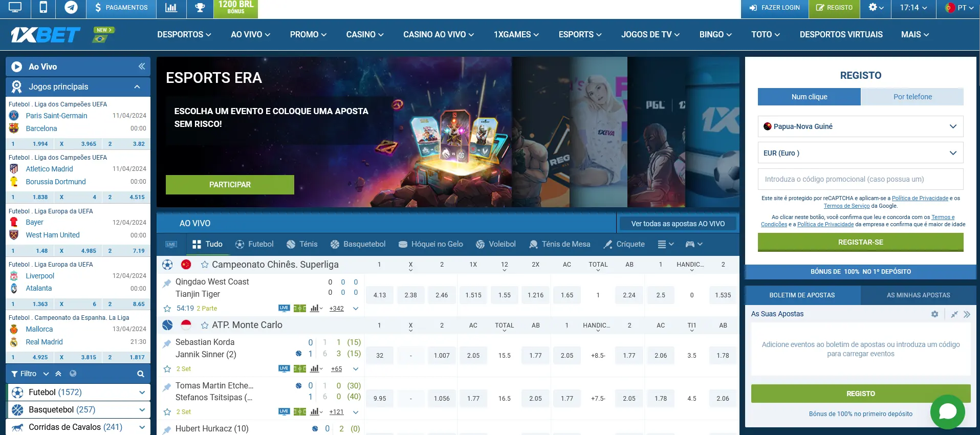Image resolution: width=980 pixels, height=435 pixels.
Task: Open the mobile app phone icon
Action: click(43, 8)
